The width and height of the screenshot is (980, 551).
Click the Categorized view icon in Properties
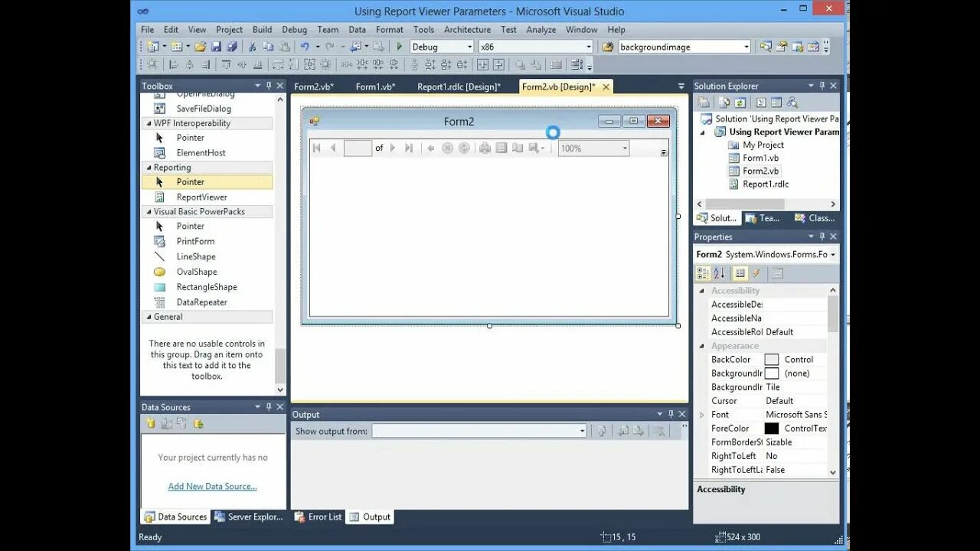pyautogui.click(x=703, y=273)
